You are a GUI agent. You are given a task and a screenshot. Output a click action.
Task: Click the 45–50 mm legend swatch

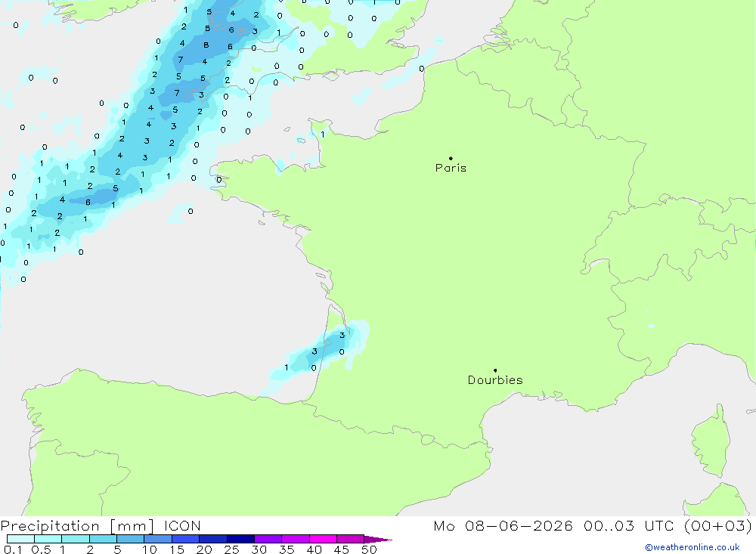pos(351,539)
